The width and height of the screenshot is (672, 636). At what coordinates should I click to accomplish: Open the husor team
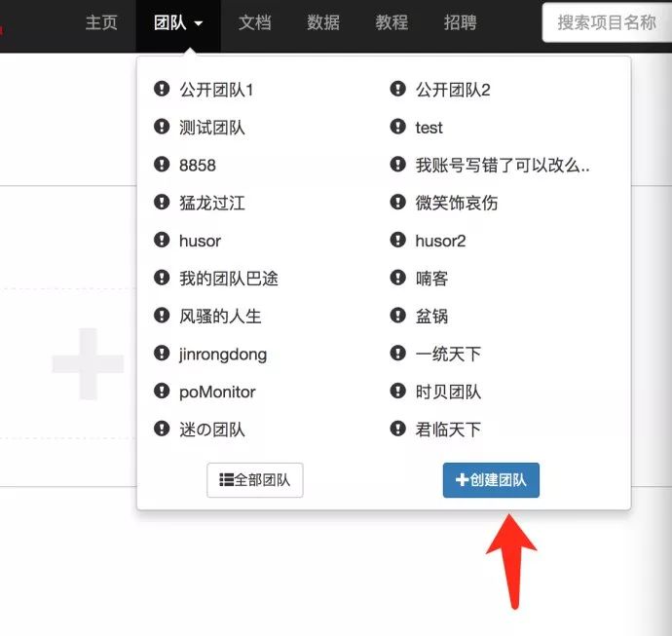tap(201, 241)
